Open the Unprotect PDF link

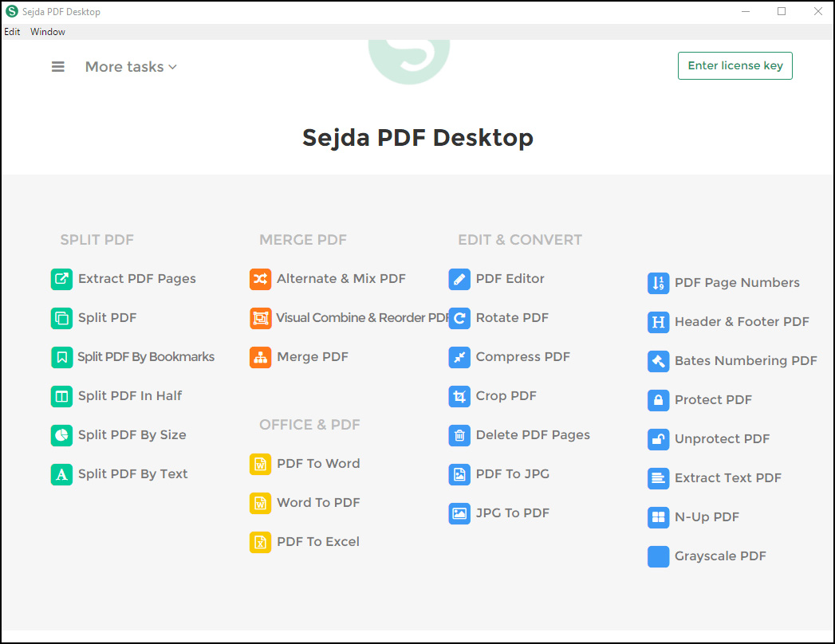pyautogui.click(x=722, y=438)
